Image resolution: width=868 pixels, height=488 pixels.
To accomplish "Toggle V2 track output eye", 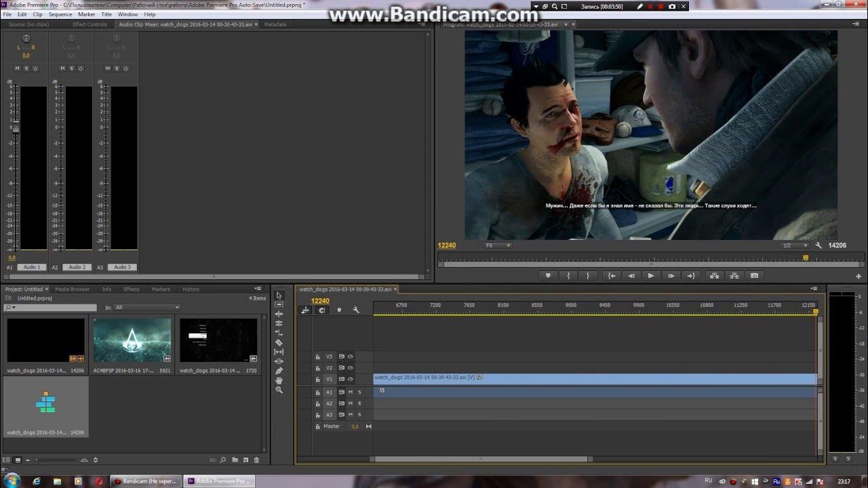I will click(351, 368).
